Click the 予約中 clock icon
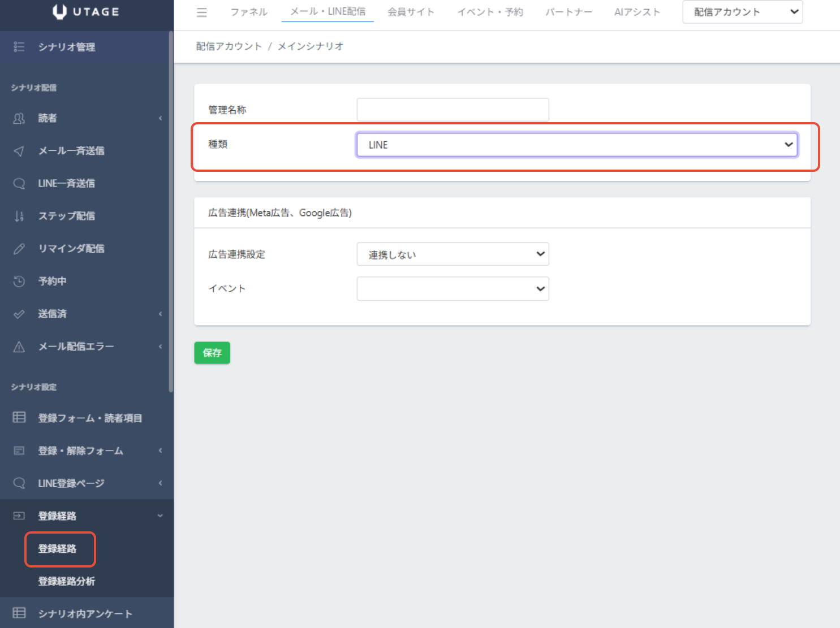Screen dimensions: 840x628 (19, 281)
